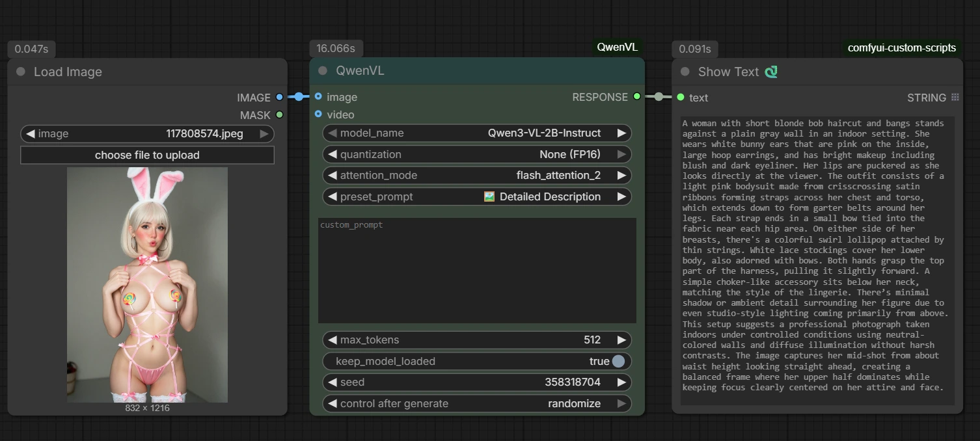The image size is (980, 441).
Task: Change the attention_mode flash_attention_2 option
Action: [477, 176]
